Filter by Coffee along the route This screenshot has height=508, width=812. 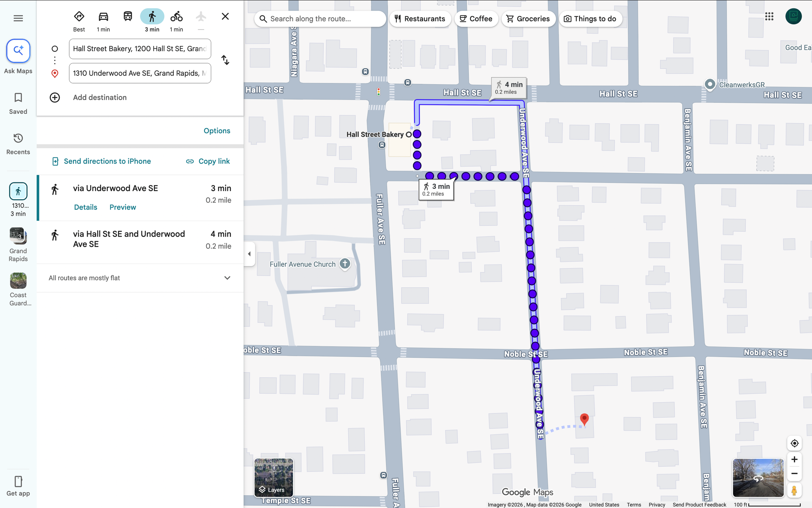pyautogui.click(x=476, y=19)
